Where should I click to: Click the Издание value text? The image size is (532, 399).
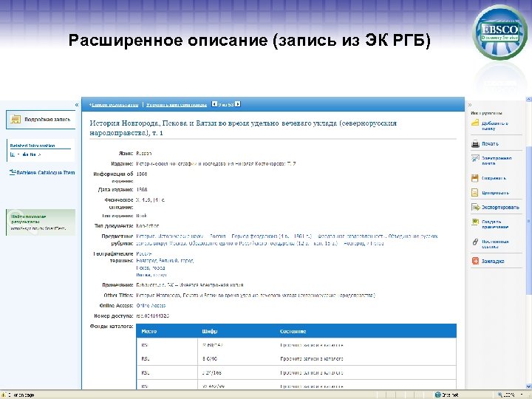(216, 163)
